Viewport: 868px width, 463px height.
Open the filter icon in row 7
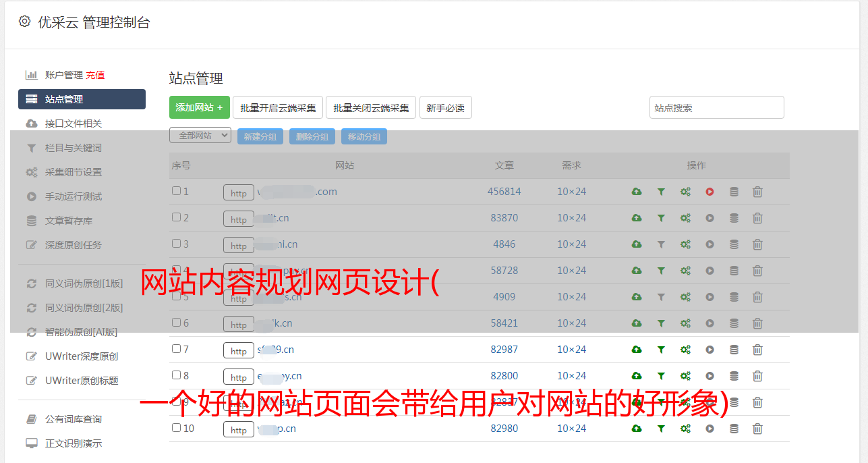coord(661,350)
